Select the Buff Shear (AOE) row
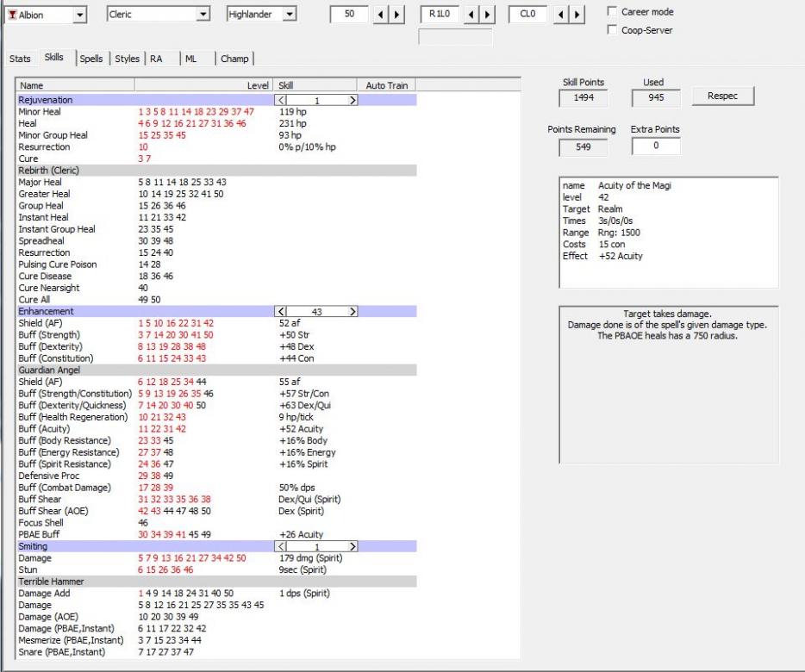This screenshot has width=805, height=672. click(x=216, y=511)
